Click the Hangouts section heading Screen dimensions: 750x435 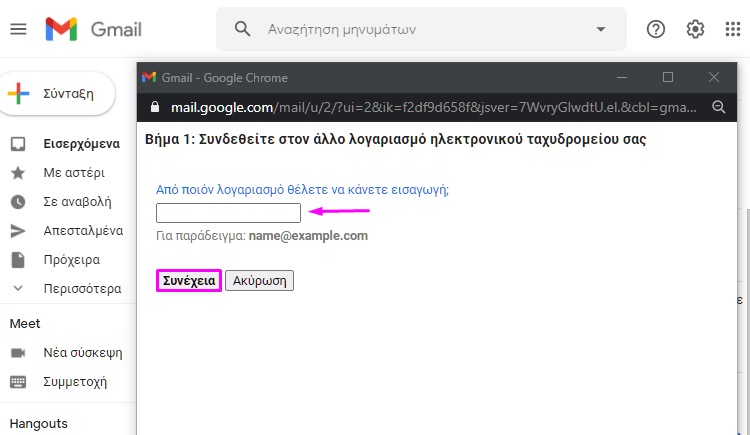tap(38, 424)
